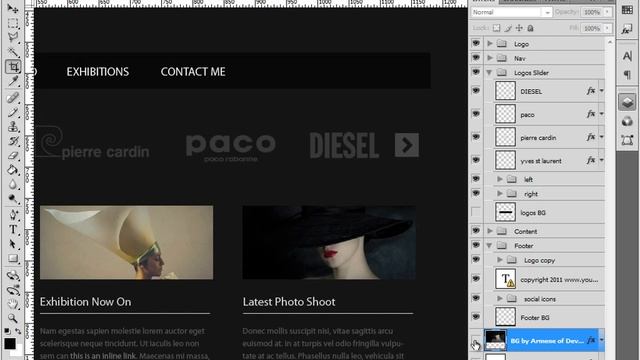Open the Styles fx panel icon
Screen dimensions: 640x360
(x=627, y=29)
